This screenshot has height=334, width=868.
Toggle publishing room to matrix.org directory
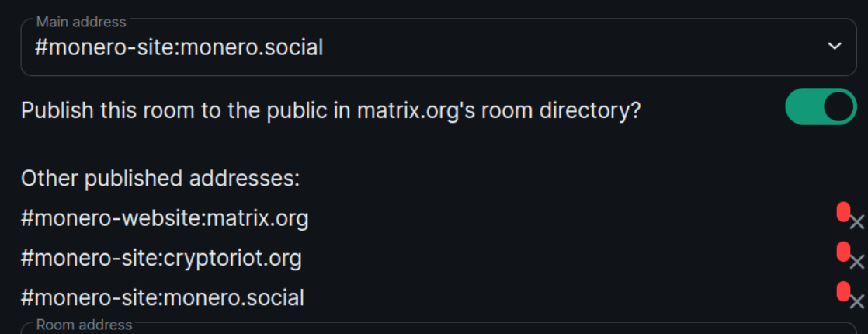point(820,107)
